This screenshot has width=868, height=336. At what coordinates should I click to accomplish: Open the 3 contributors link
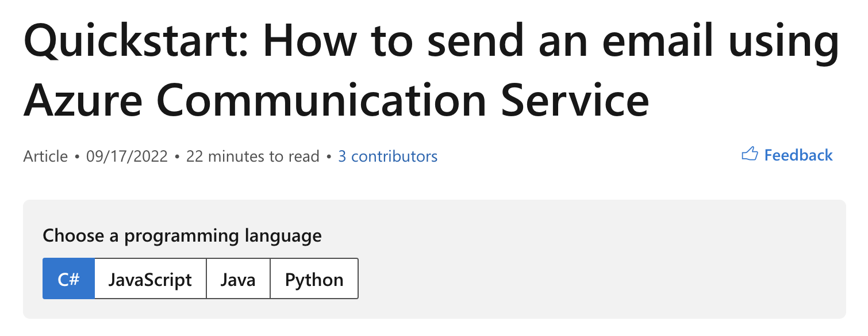tap(387, 156)
